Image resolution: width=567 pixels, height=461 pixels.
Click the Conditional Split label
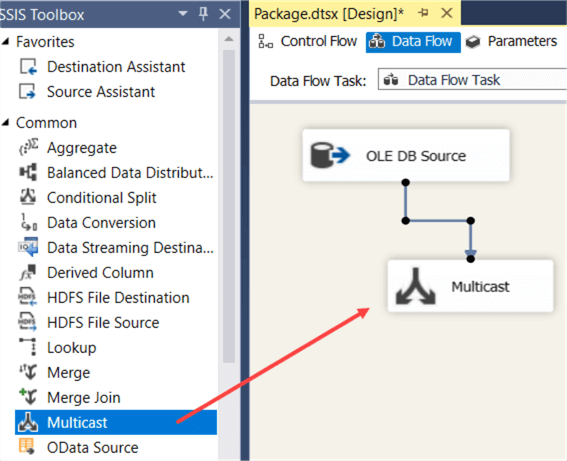tap(102, 198)
